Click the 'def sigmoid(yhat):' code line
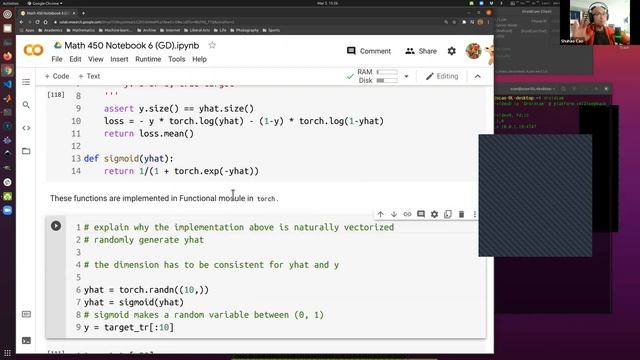Viewport: 640px width, 360px height. point(129,159)
